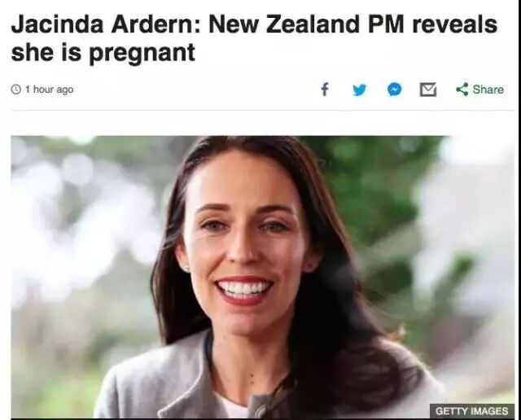Select the Share text label
The height and width of the screenshot is (420, 521).
pyautogui.click(x=488, y=90)
